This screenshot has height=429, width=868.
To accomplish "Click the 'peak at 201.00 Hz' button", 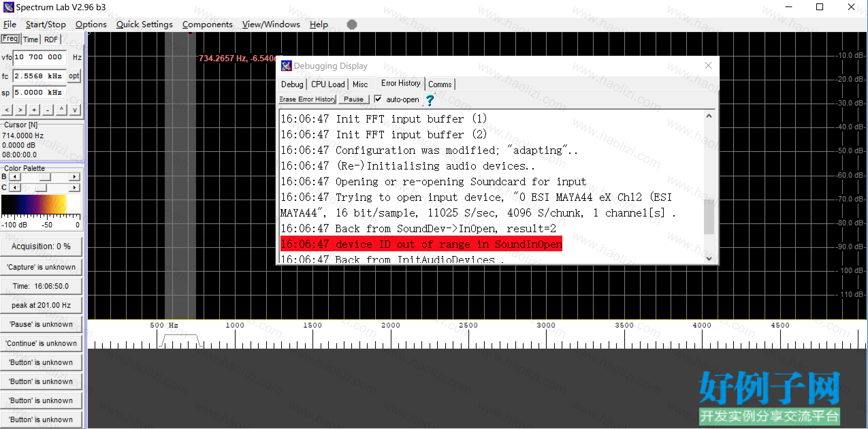I will coord(41,305).
